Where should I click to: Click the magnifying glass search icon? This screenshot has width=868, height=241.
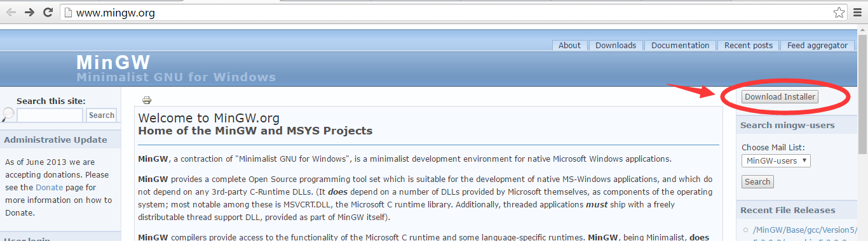(x=8, y=115)
